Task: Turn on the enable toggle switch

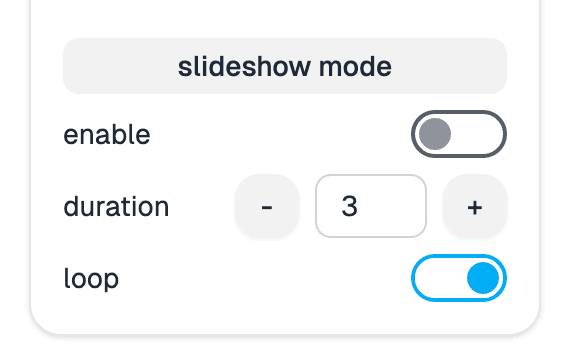Action: pos(459,134)
